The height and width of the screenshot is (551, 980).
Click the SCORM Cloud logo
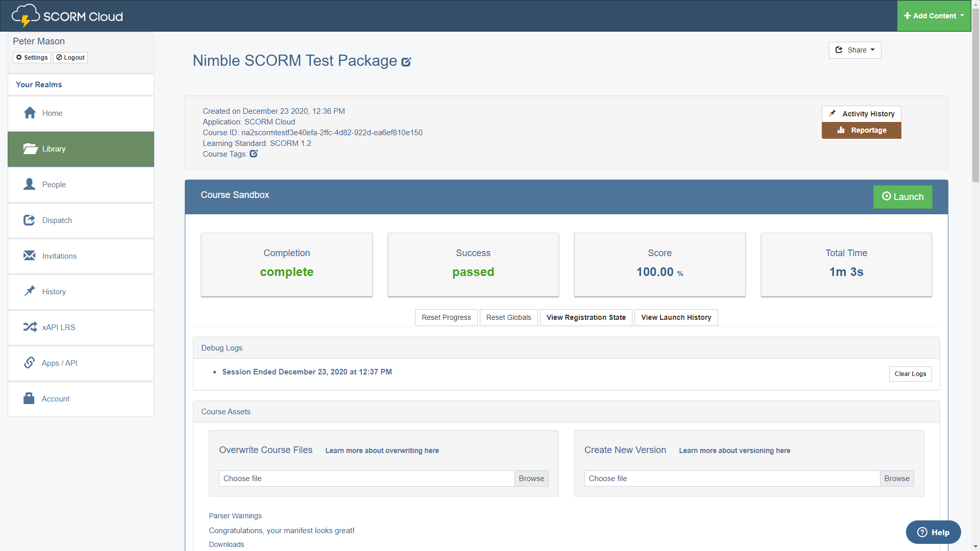pos(67,16)
